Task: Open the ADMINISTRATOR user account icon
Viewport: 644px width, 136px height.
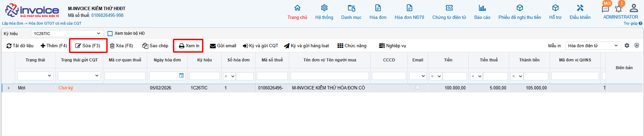Action: (631, 8)
